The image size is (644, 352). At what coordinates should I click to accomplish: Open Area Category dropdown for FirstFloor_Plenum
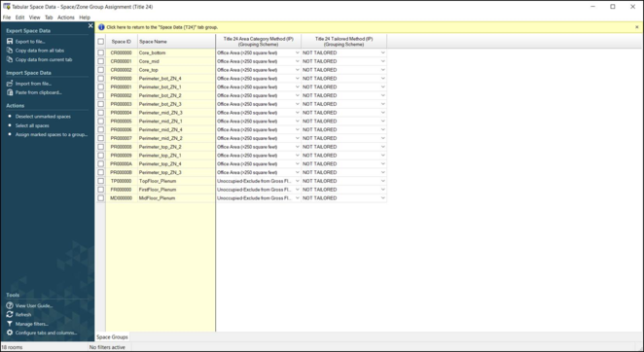pos(298,190)
